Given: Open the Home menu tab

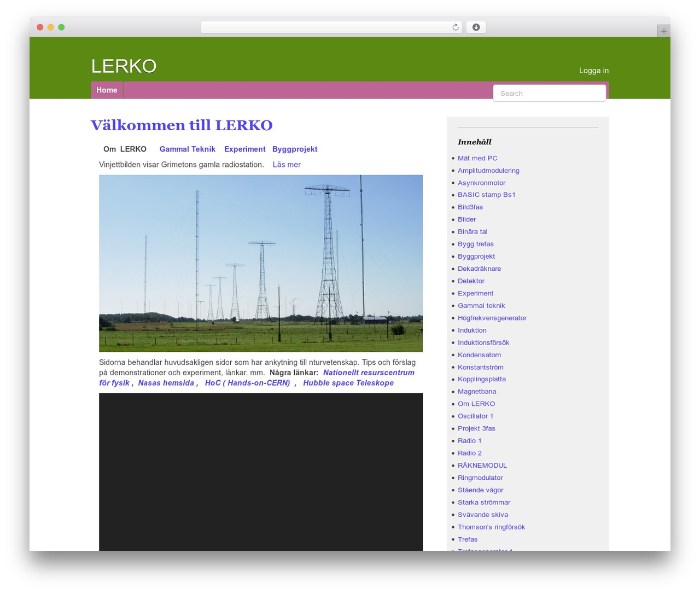Looking at the screenshot, I should (x=107, y=90).
